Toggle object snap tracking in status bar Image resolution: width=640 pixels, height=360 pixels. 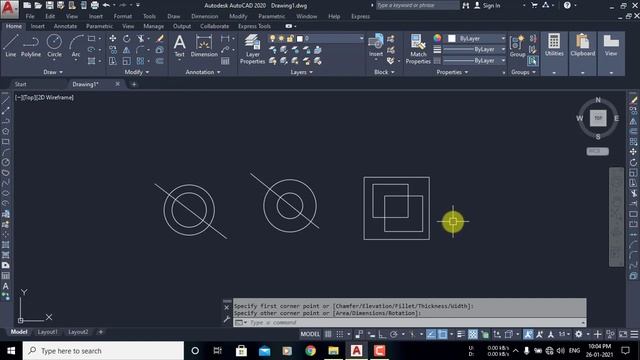click(x=431, y=334)
